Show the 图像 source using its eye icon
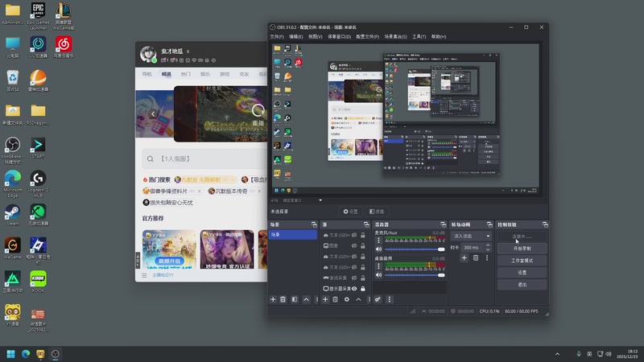This screenshot has height=362, width=644. (x=354, y=246)
